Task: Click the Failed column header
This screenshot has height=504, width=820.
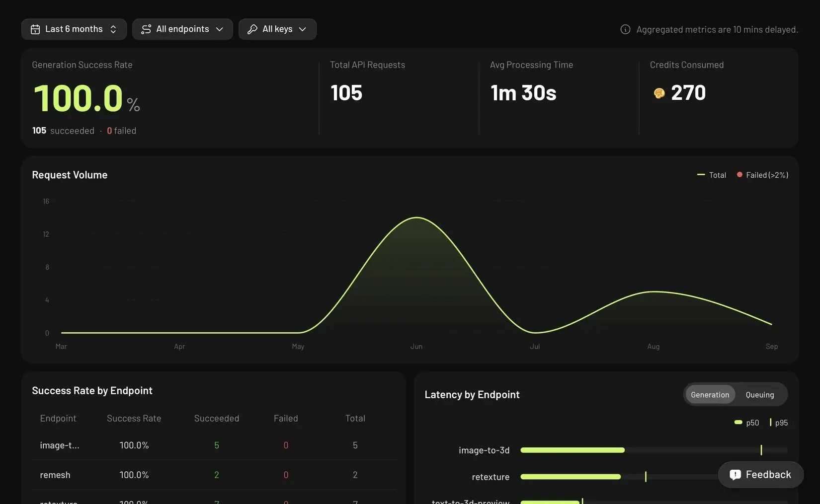Action: click(286, 419)
